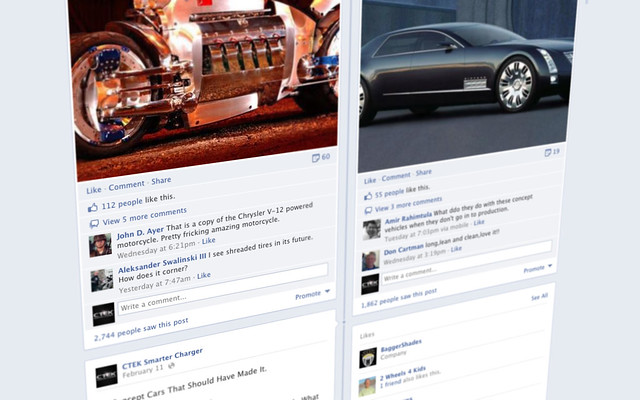
Task: Like Amir Rahimtula's comment
Action: click(x=479, y=222)
